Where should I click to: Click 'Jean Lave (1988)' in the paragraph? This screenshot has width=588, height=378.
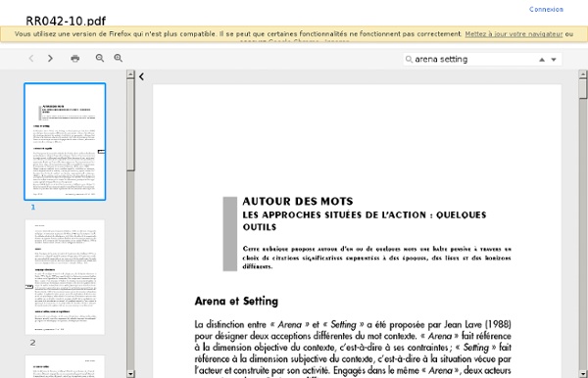[x=477, y=324]
